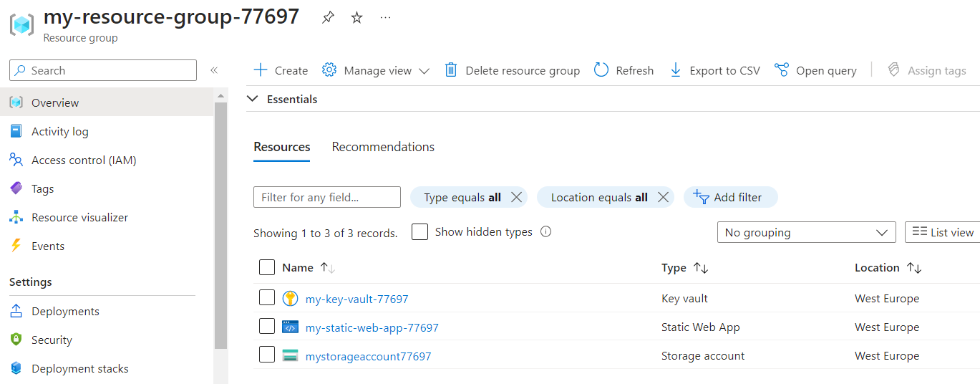Remove the Location equals all filter
Viewport: 980px width, 384px height.
tap(663, 198)
